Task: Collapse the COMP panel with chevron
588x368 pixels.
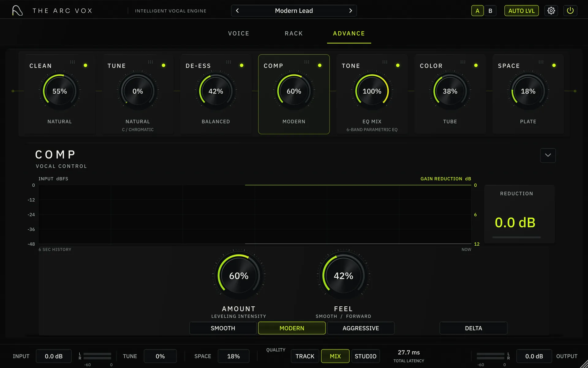Action: (x=548, y=155)
